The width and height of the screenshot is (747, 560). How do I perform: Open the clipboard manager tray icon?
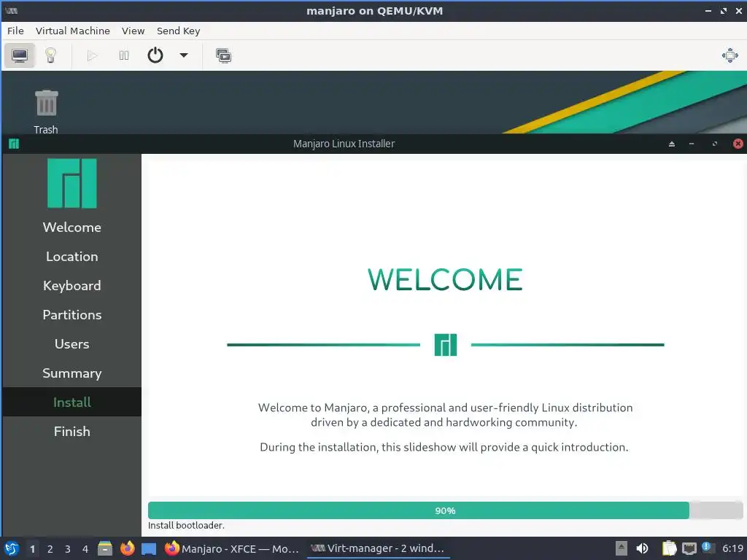669,548
